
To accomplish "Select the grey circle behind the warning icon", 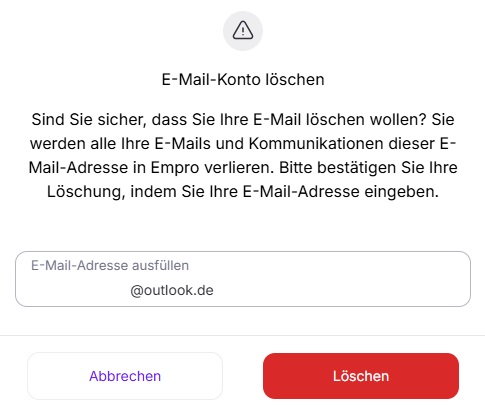I will pyautogui.click(x=243, y=31).
